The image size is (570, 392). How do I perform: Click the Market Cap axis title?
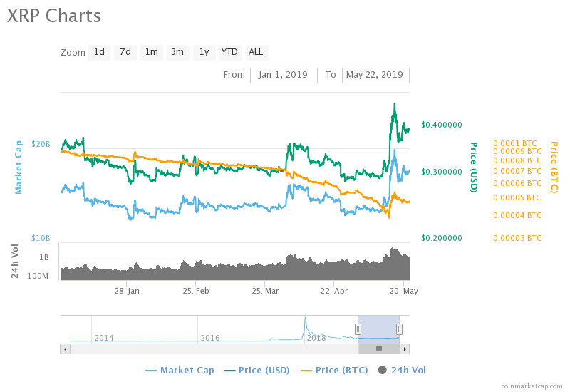[x=19, y=167]
